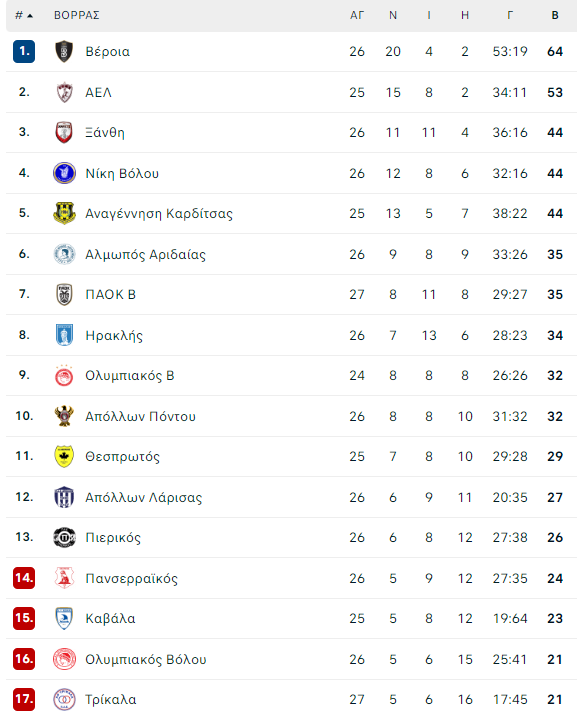Sort by ΑΓ matches played header
577x719 pixels.
point(357,16)
